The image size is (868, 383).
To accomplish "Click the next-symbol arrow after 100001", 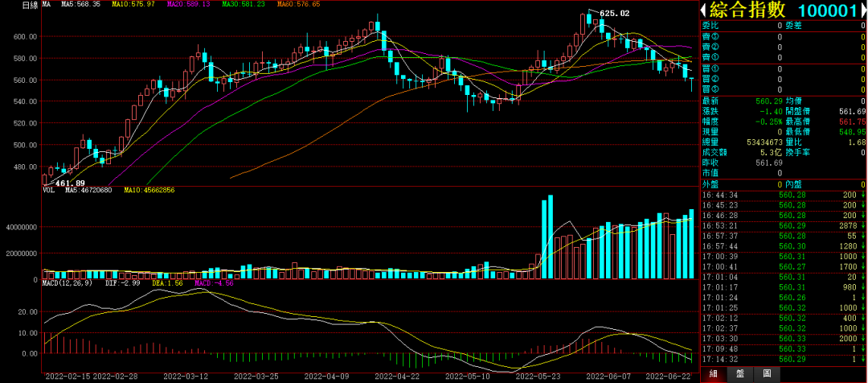I will point(864,10).
